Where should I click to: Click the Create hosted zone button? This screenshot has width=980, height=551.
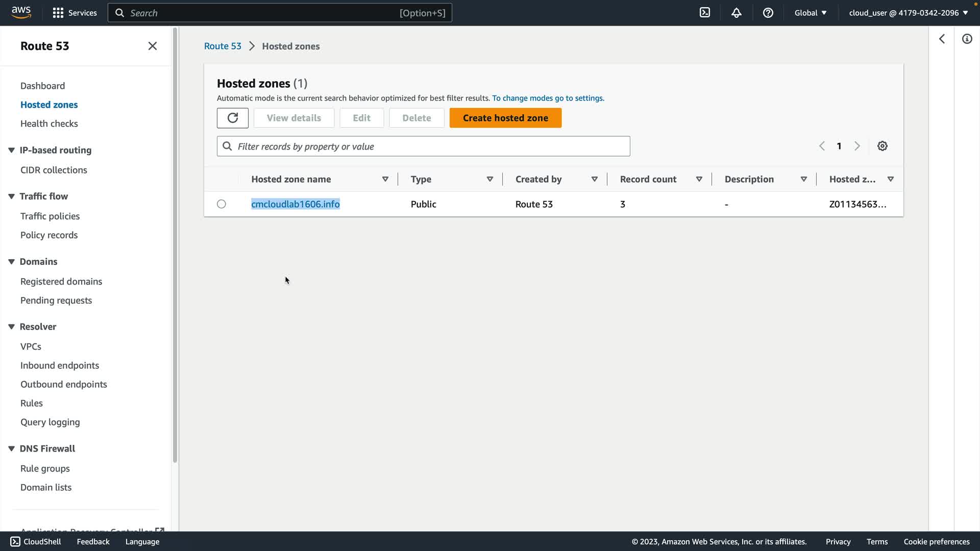tap(505, 118)
